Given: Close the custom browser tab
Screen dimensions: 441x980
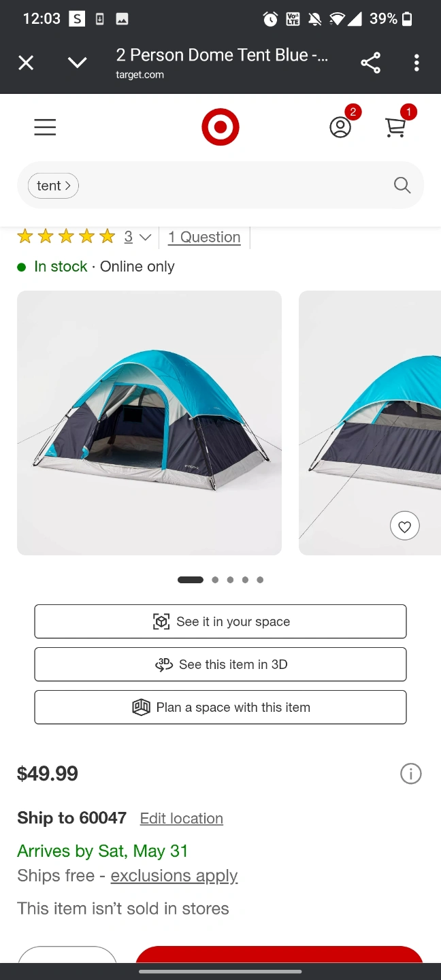Looking at the screenshot, I should pos(26,63).
